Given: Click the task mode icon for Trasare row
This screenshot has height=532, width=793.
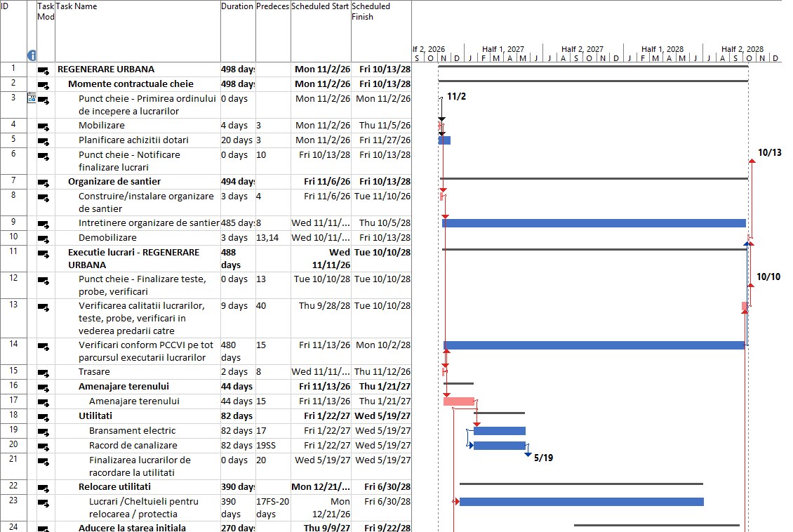Looking at the screenshot, I should click(44, 373).
